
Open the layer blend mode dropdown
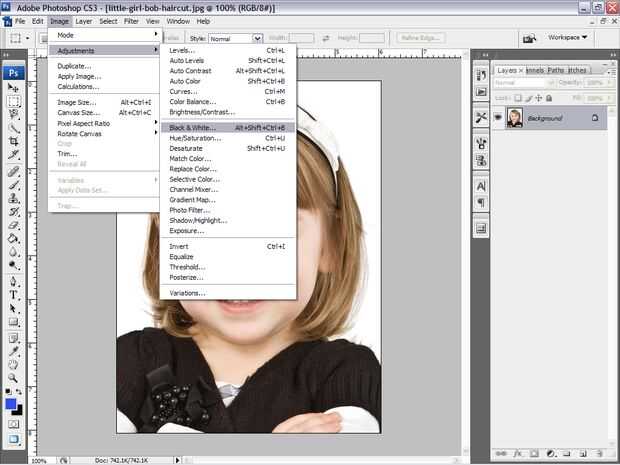pyautogui.click(x=524, y=83)
